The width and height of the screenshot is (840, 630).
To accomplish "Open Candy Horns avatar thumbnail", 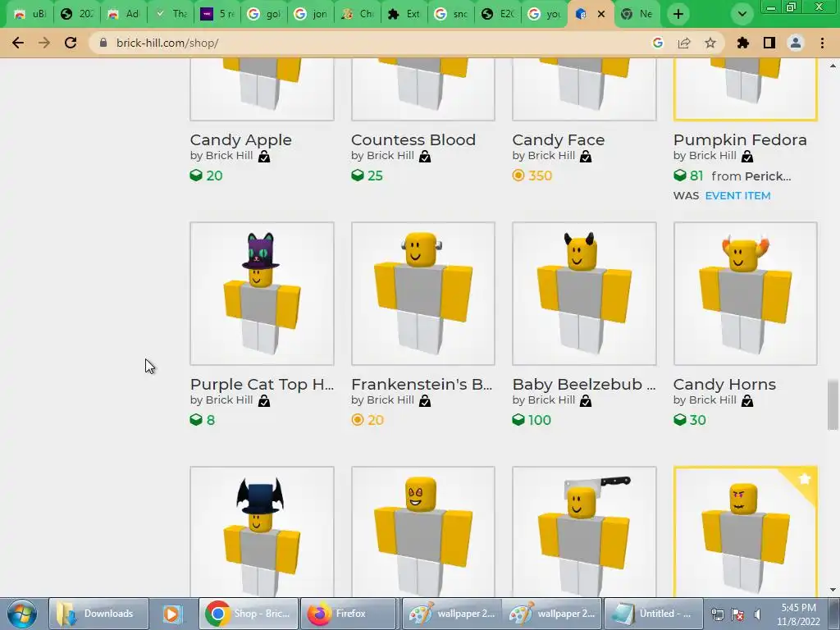I will (746, 294).
